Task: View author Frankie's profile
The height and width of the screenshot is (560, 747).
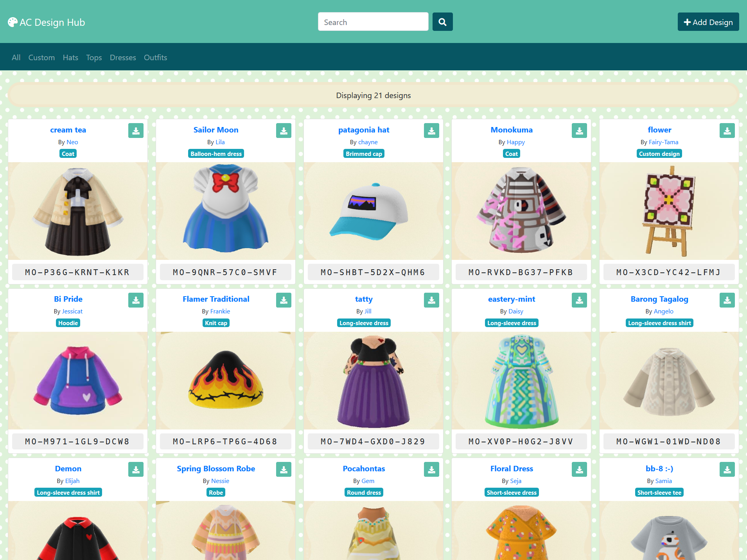Action: [220, 311]
